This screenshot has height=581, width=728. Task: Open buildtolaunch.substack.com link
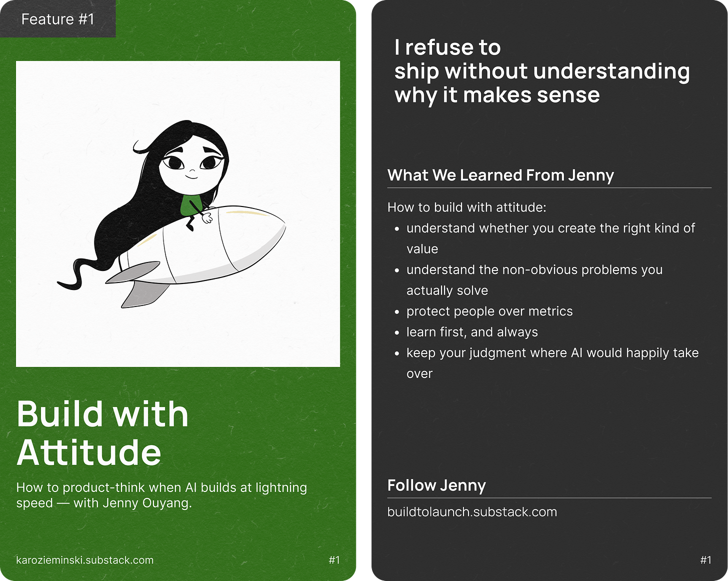coord(472,511)
